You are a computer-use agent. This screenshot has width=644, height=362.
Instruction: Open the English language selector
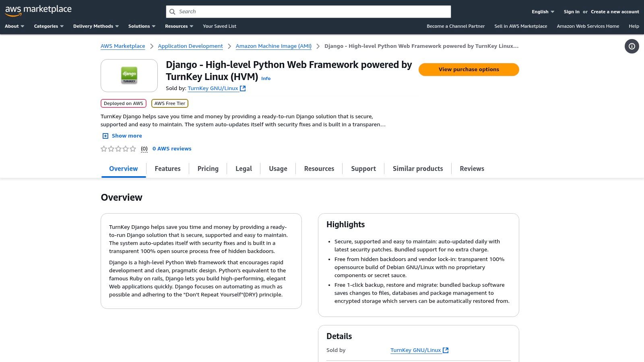coord(543,12)
